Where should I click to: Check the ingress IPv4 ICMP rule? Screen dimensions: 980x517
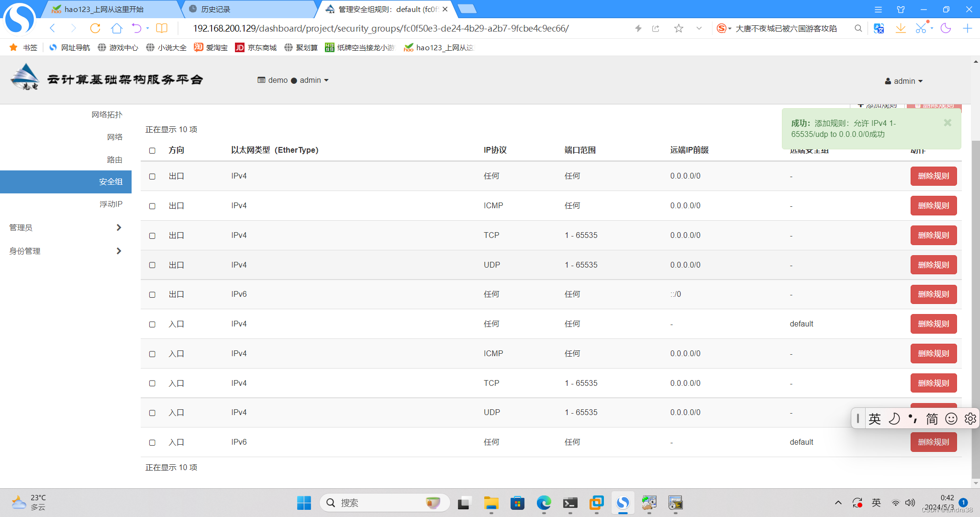tap(152, 354)
